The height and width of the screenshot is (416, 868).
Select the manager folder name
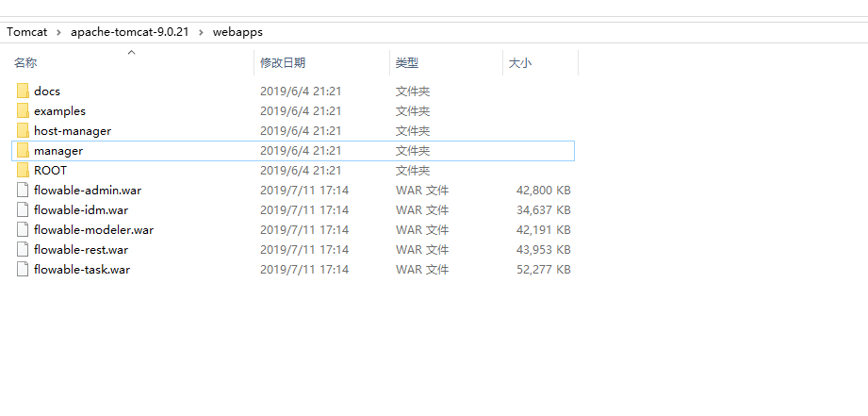[x=58, y=151]
